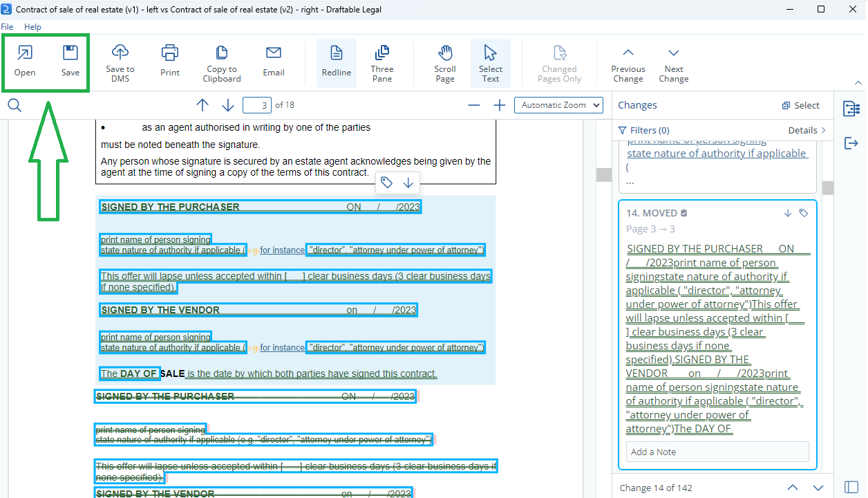Click struck-through 'SIGNED BY THE PURCHASER' line
Viewport: 868px width, 498px height.
[255, 396]
